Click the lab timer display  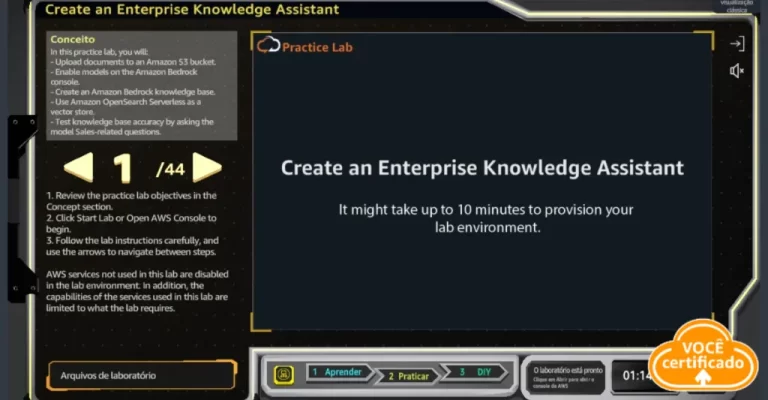click(x=636, y=376)
